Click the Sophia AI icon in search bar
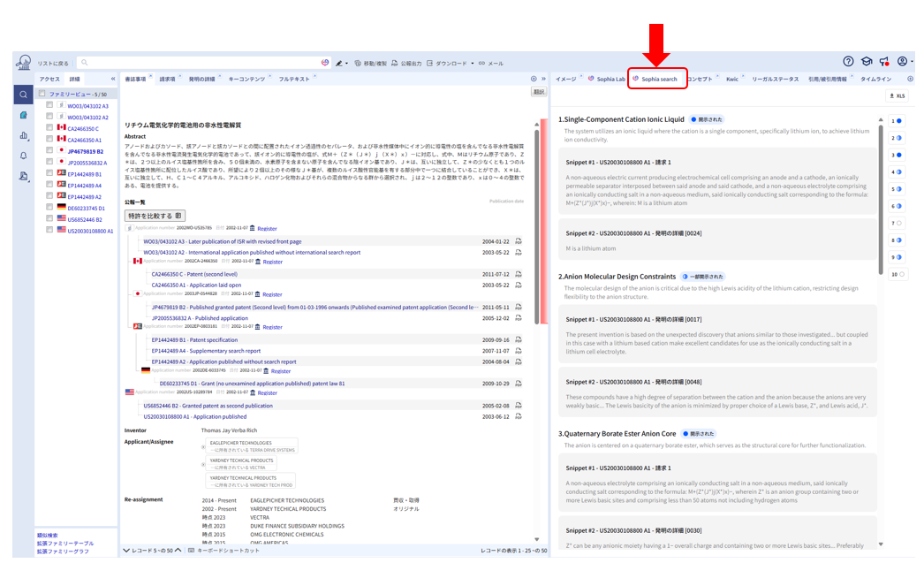The height and width of the screenshot is (563, 924). click(x=325, y=63)
